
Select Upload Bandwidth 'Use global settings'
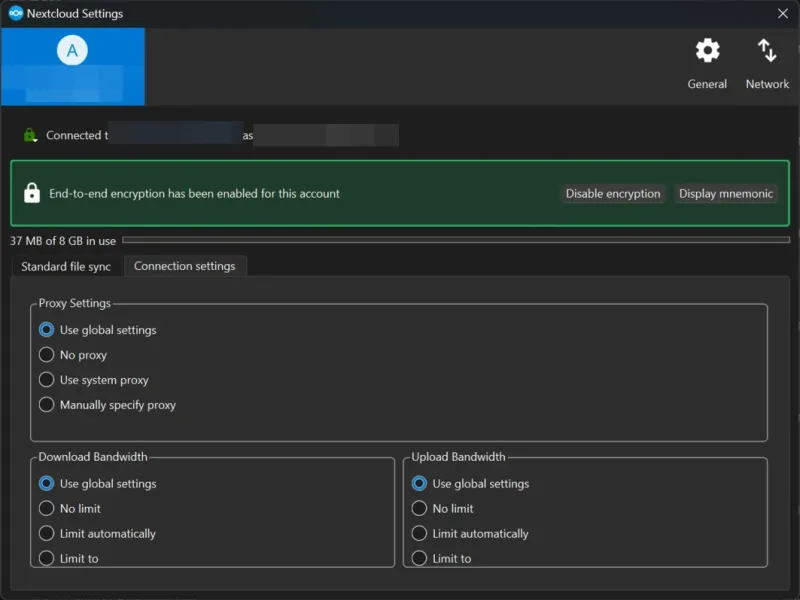pos(470,484)
